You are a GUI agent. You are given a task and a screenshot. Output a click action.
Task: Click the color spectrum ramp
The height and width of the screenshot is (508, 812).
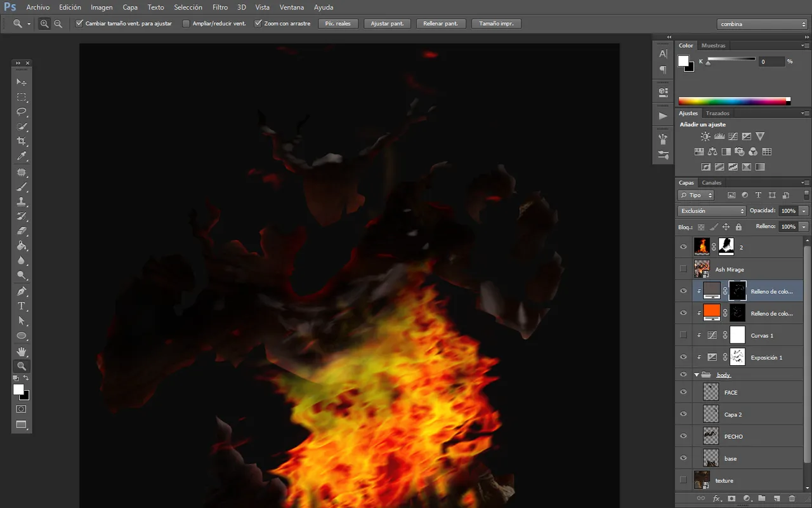click(x=734, y=101)
